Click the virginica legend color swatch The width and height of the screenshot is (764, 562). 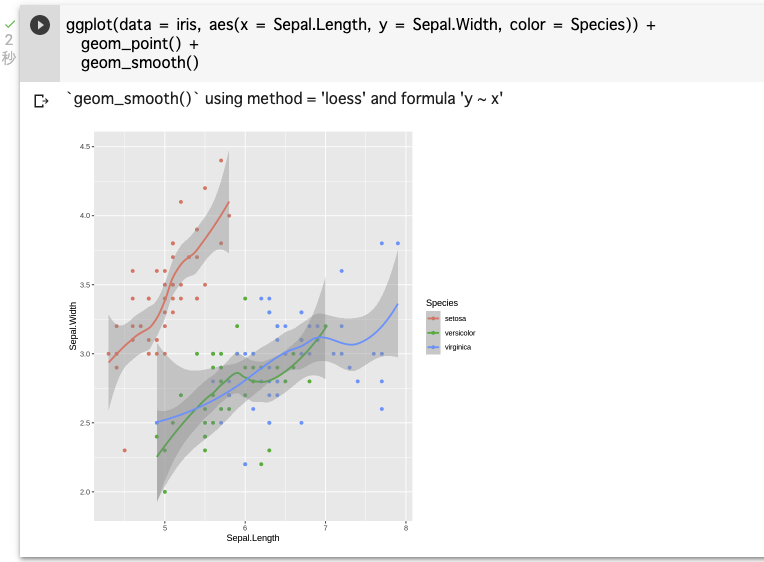point(433,347)
